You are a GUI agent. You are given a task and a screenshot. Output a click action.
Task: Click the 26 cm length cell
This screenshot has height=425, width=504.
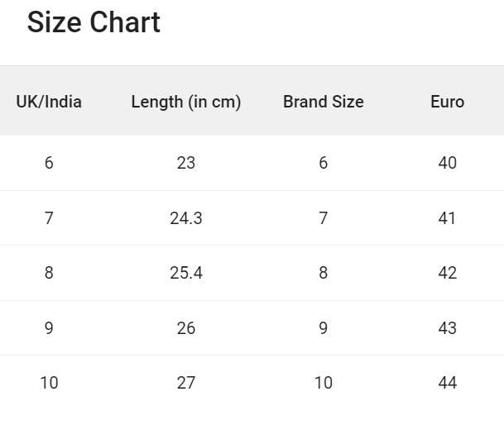pos(186,328)
